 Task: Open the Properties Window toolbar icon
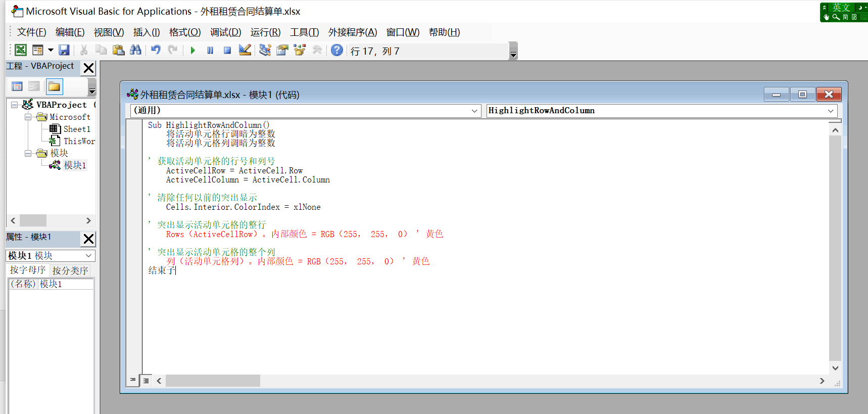(282, 50)
